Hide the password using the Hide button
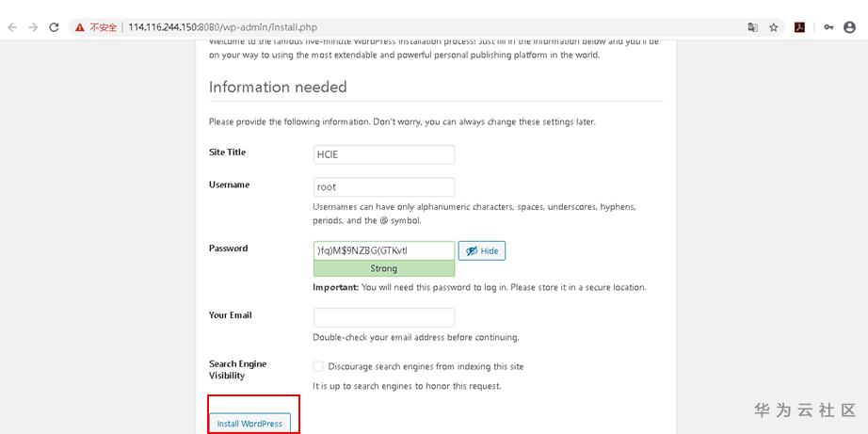This screenshot has width=868, height=434. [x=482, y=250]
